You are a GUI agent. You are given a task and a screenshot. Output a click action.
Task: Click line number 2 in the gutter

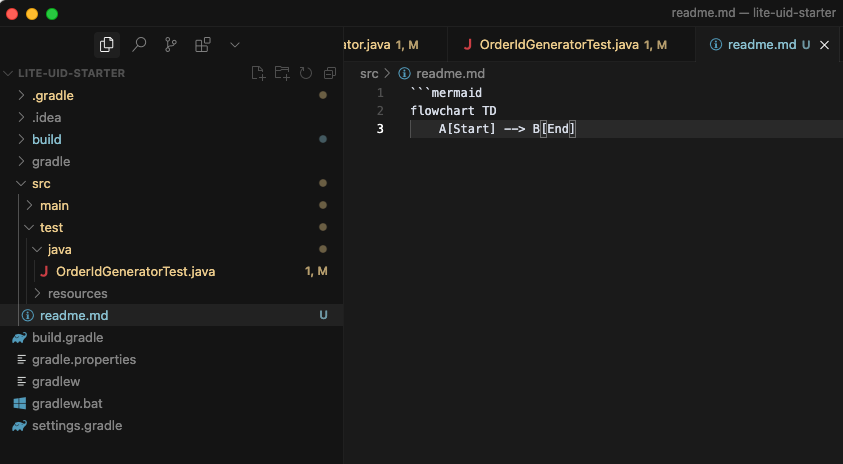pyautogui.click(x=380, y=111)
